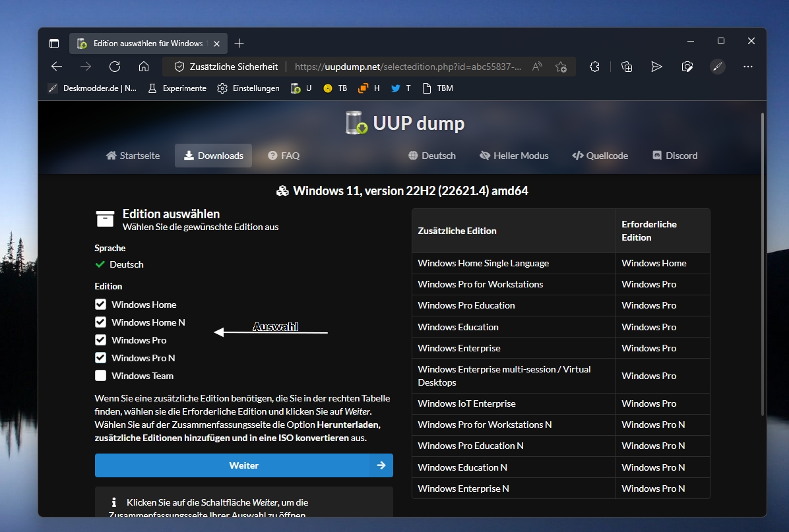Open the Collections toolbar icon
Screen dimensions: 789x532
coord(627,67)
